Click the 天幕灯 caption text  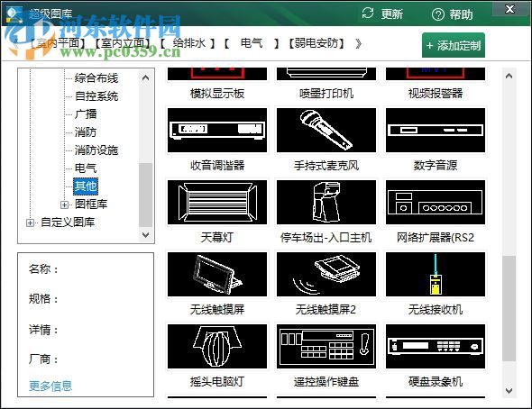(217, 237)
